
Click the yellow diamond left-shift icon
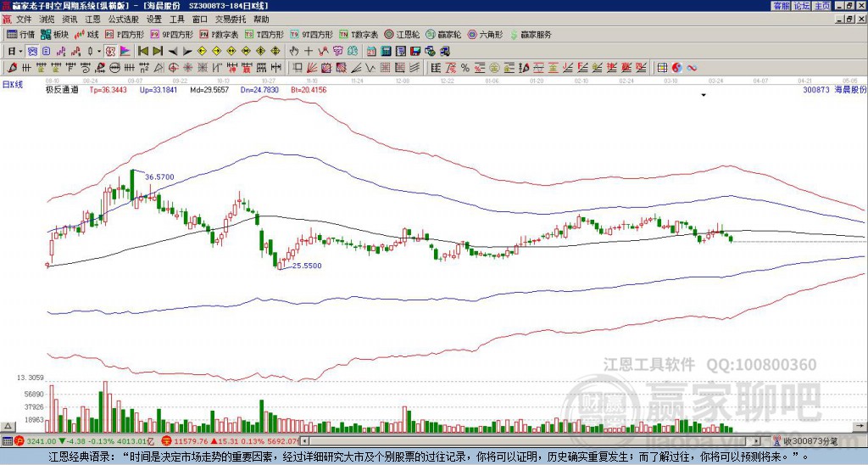(x=202, y=52)
